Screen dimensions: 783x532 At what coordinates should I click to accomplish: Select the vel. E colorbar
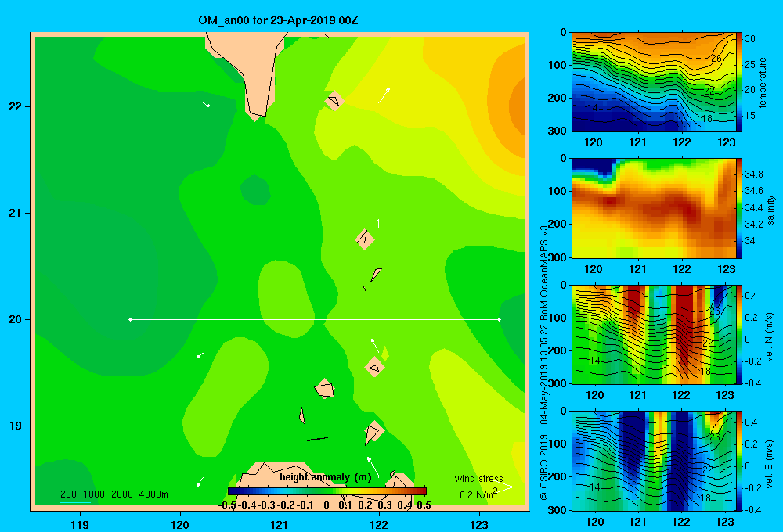pos(739,461)
